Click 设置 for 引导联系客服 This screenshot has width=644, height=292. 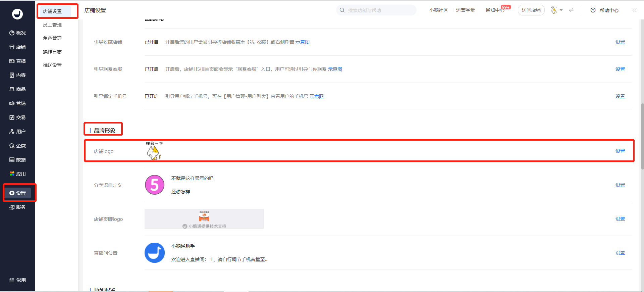[x=620, y=69]
